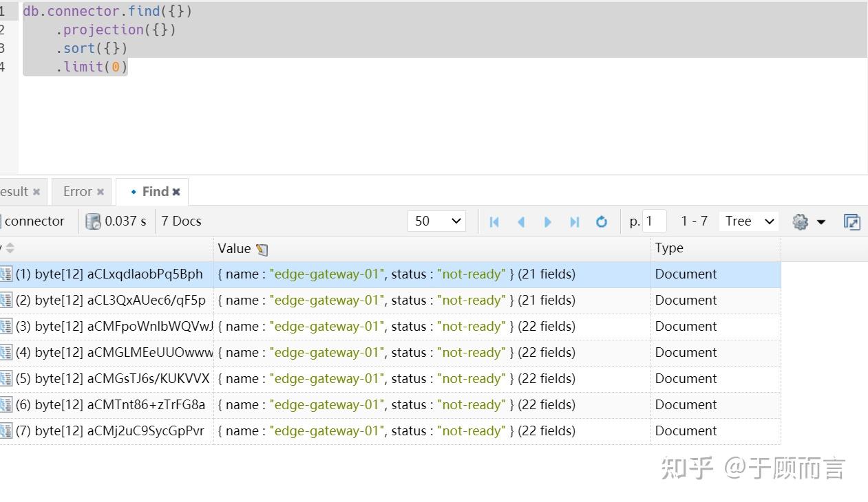Go to first page of results
This screenshot has height=502, width=868.
pos(494,221)
